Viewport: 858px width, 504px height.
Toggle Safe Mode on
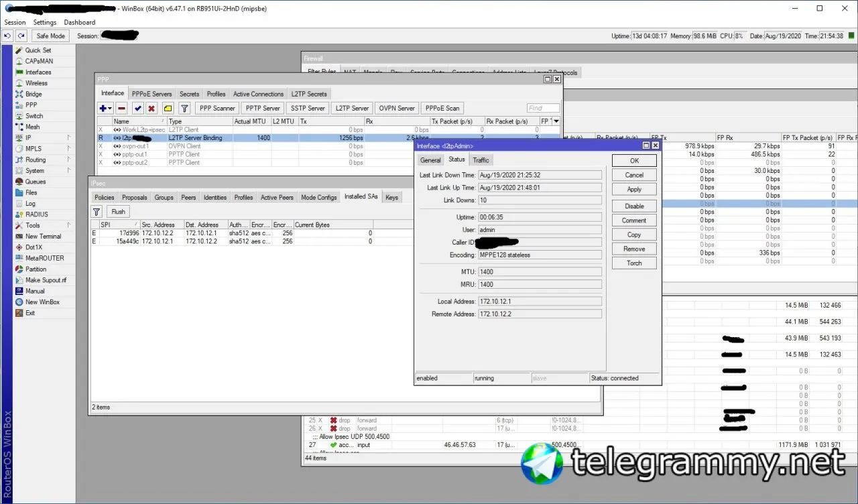(x=51, y=36)
